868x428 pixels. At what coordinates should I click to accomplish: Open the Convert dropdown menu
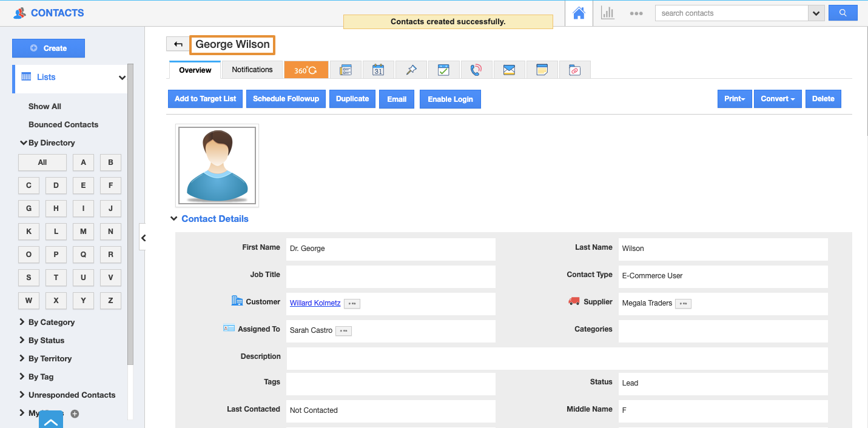click(x=778, y=99)
